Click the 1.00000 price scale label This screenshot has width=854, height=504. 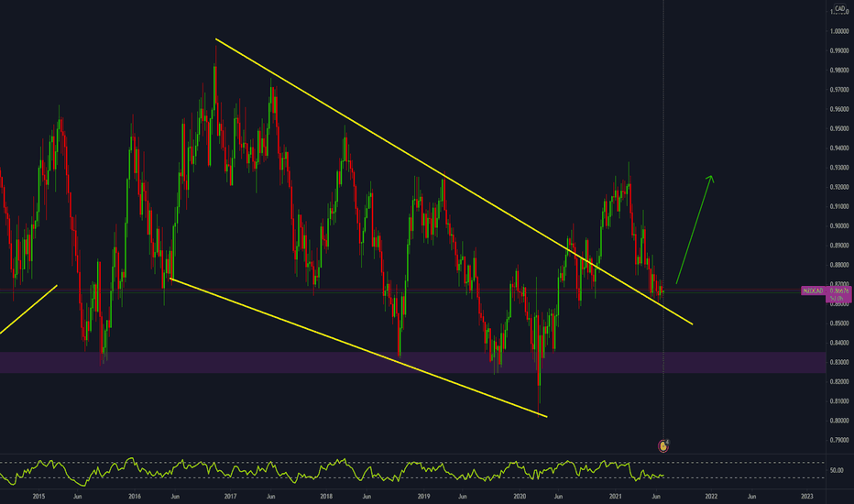point(839,31)
